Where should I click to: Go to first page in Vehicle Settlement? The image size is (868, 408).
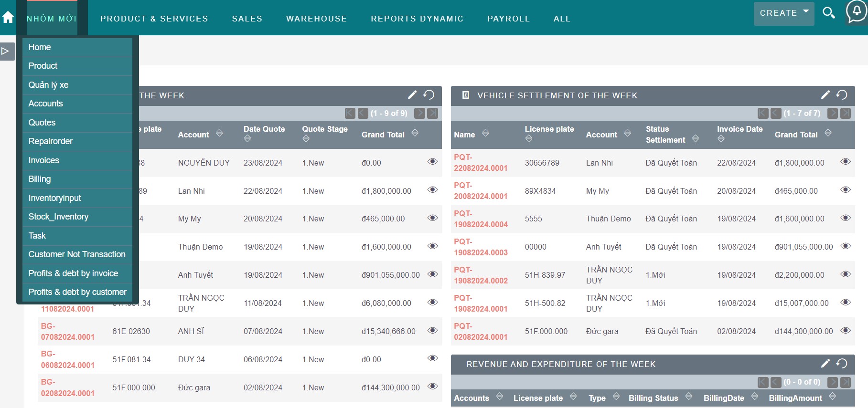pos(763,113)
